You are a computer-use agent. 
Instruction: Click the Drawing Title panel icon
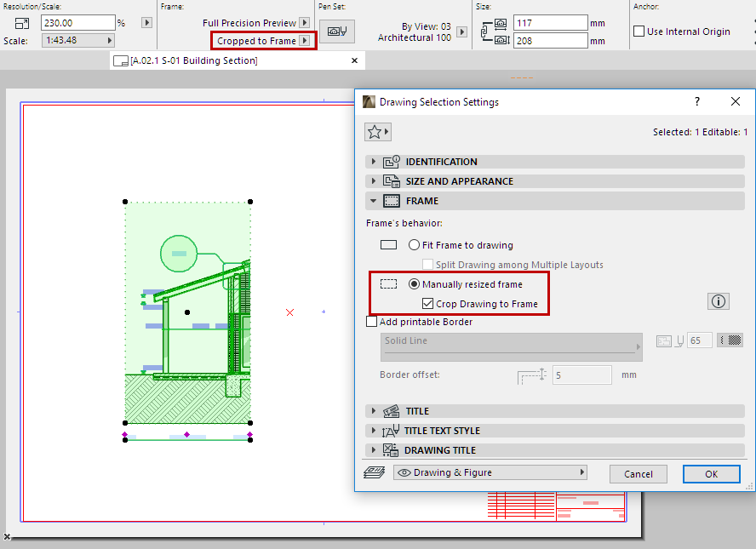tap(391, 450)
